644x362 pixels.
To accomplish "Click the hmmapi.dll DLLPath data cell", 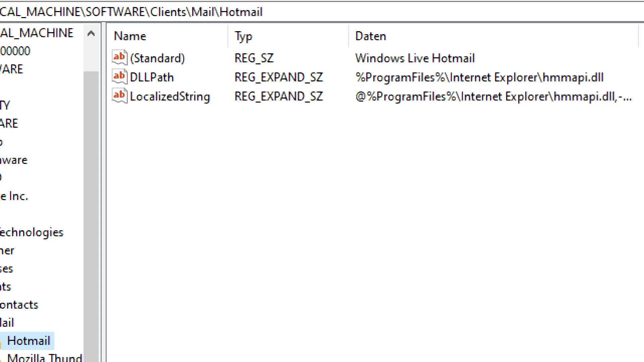I will click(x=479, y=77).
